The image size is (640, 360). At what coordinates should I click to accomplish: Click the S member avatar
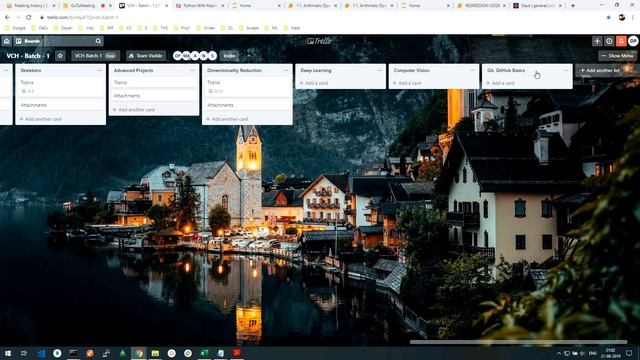pyautogui.click(x=212, y=56)
